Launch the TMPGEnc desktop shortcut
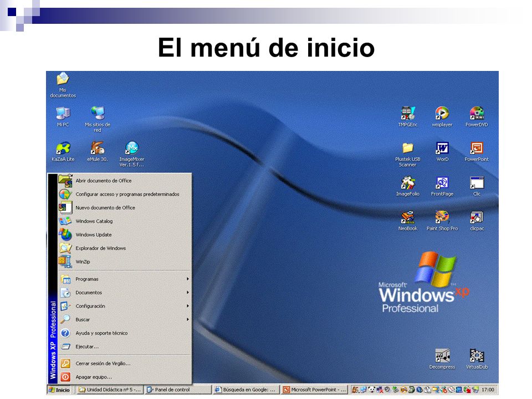This screenshot has height=399, width=532. tap(407, 117)
